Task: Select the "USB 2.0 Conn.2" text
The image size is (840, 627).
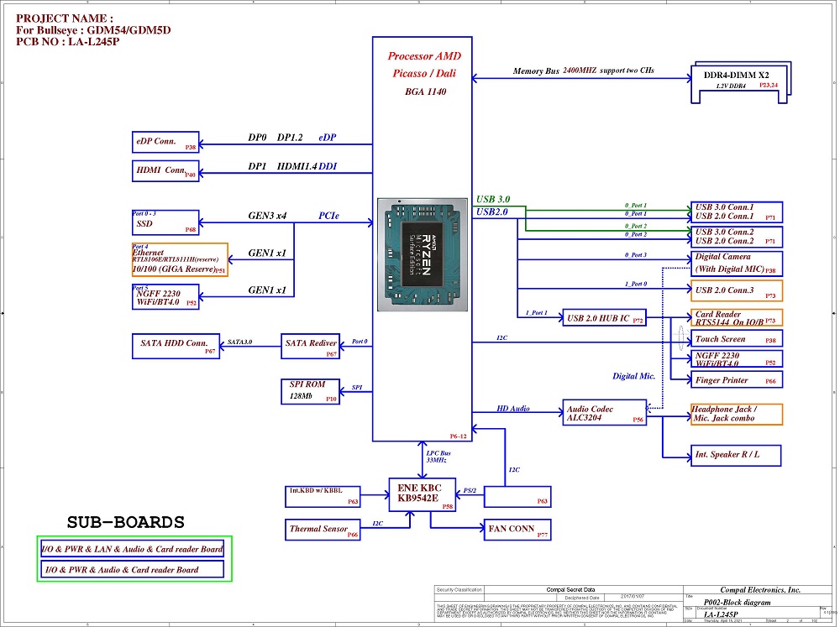Action: [x=724, y=241]
